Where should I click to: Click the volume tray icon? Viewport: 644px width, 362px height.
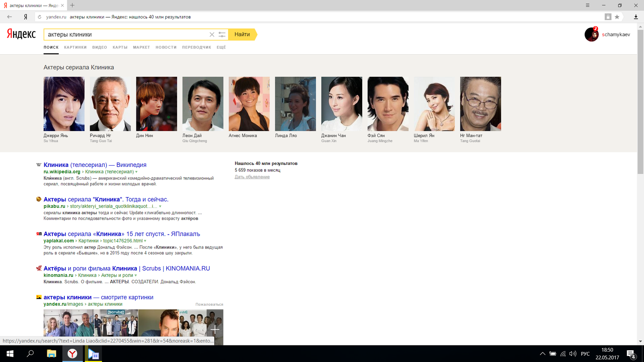(x=573, y=354)
